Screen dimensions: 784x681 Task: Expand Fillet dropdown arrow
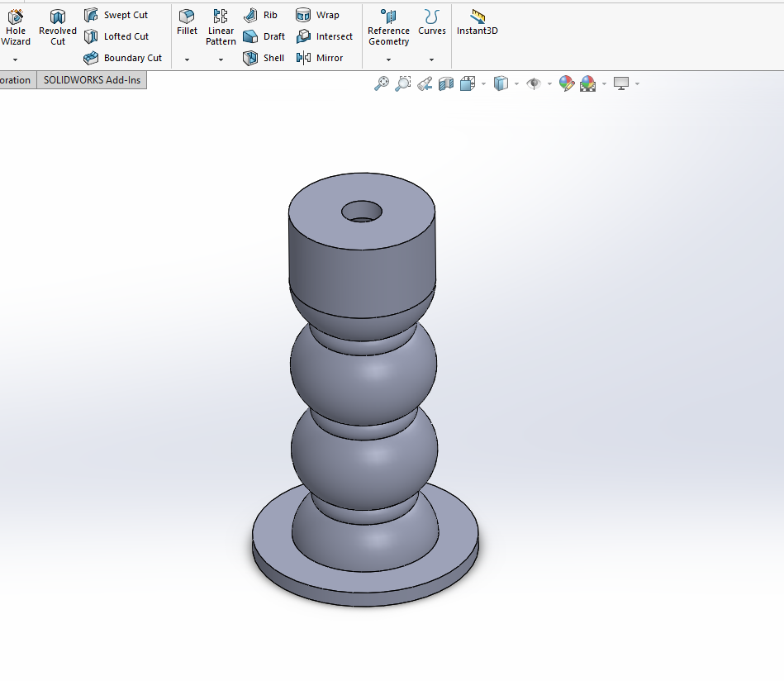[x=187, y=60]
